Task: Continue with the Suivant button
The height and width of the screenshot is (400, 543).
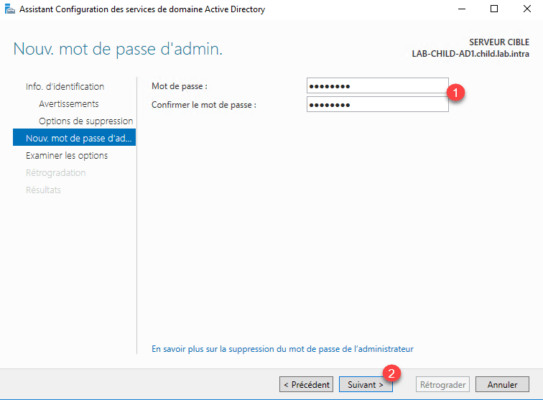Action: click(x=366, y=384)
